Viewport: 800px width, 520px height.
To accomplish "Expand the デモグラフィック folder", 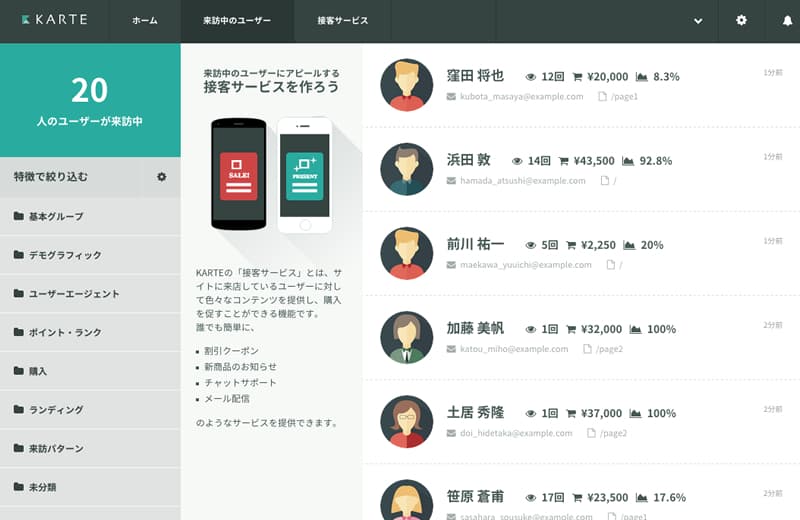I will click(90, 255).
